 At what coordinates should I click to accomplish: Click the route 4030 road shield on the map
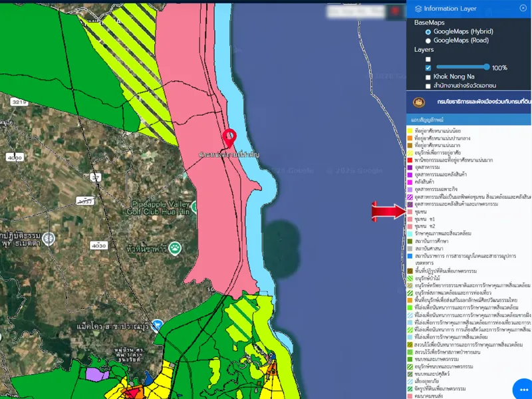[x=99, y=245]
